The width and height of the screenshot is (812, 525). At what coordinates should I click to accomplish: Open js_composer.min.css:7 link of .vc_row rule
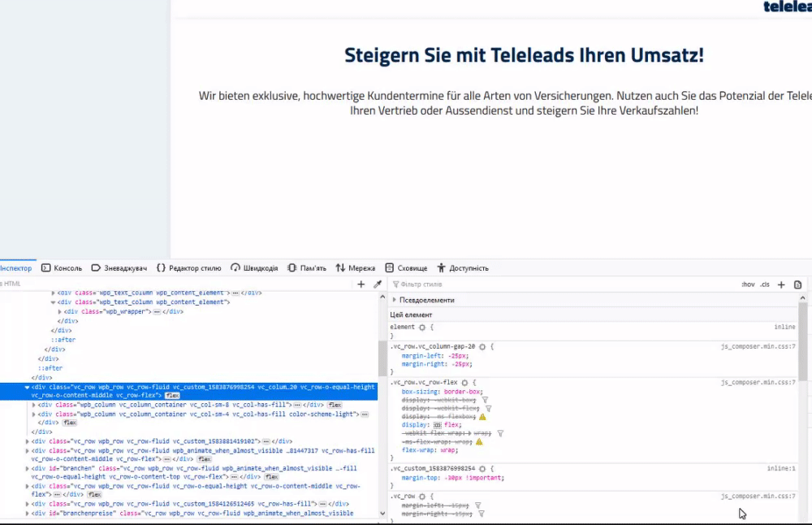pyautogui.click(x=758, y=497)
